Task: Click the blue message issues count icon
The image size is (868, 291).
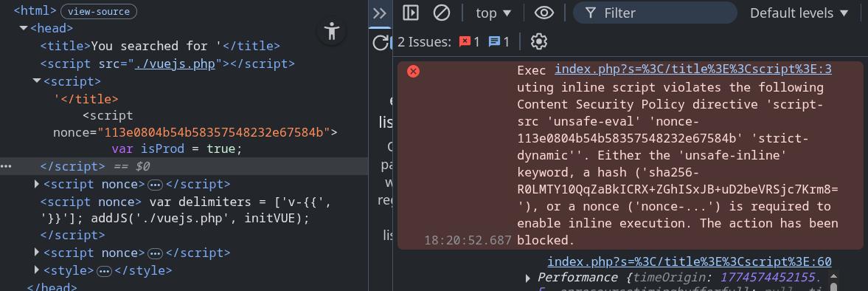Action: [494, 41]
